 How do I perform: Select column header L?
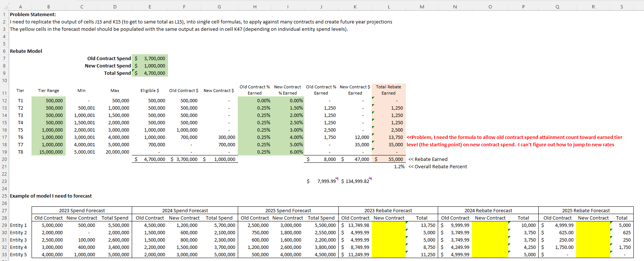click(389, 7)
